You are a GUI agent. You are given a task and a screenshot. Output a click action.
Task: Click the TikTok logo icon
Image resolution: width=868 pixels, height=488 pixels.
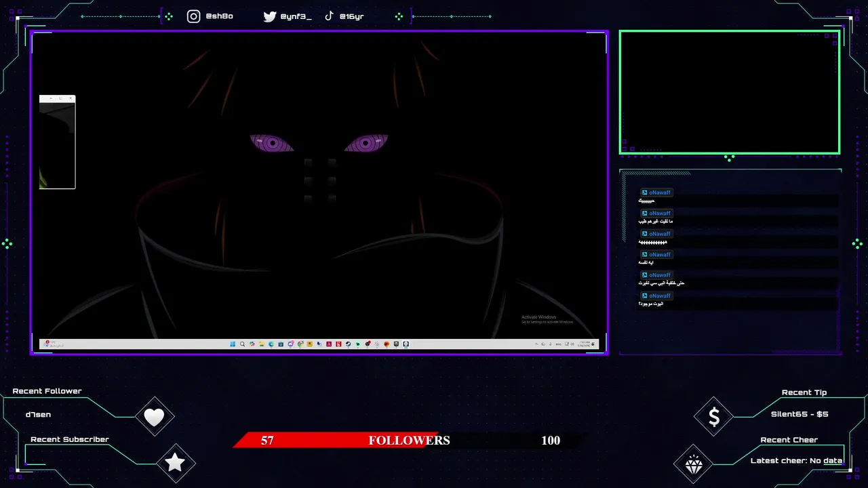(x=329, y=16)
